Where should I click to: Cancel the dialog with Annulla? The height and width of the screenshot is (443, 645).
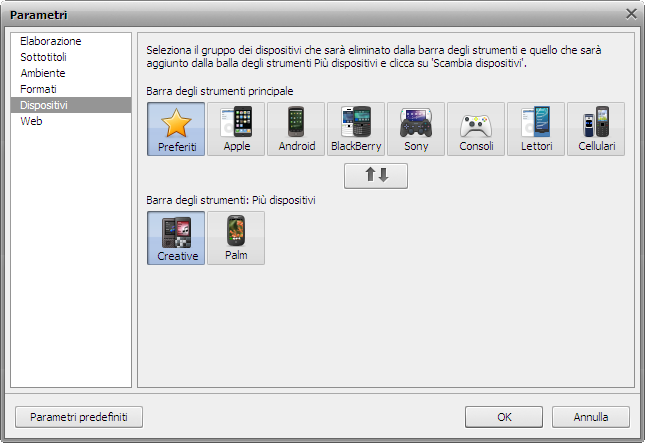point(591,417)
